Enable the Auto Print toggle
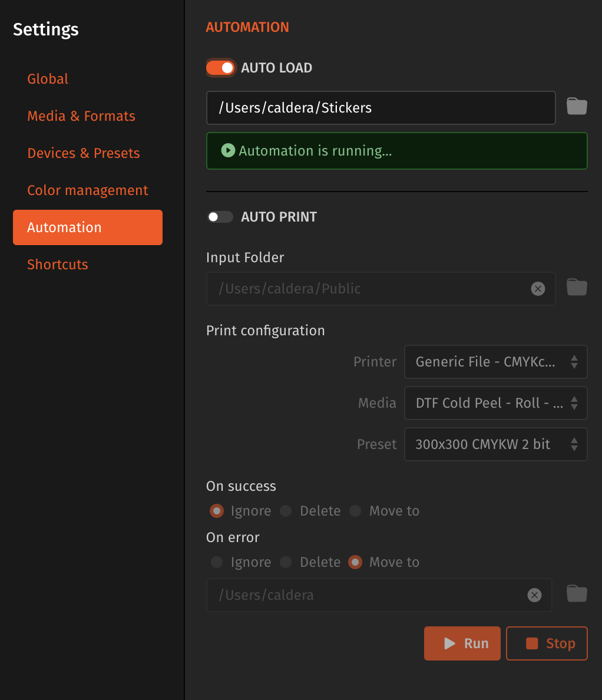Screen dimensions: 602x700 click(x=220, y=217)
